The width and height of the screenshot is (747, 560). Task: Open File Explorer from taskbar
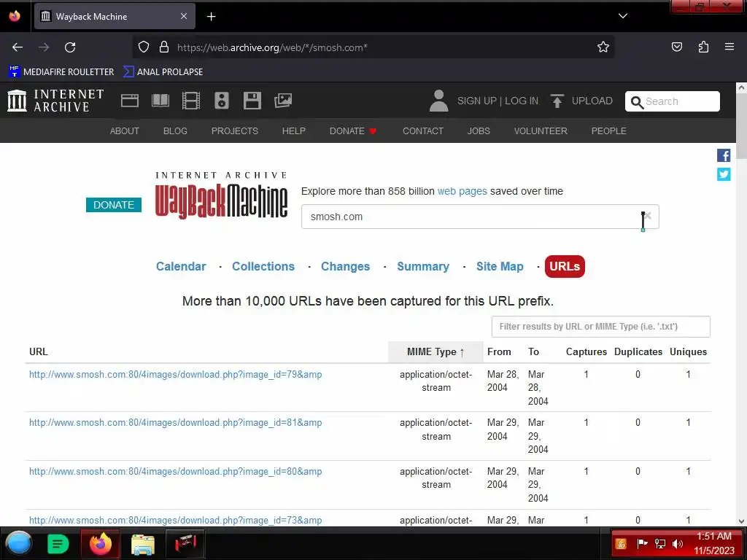tap(142, 544)
